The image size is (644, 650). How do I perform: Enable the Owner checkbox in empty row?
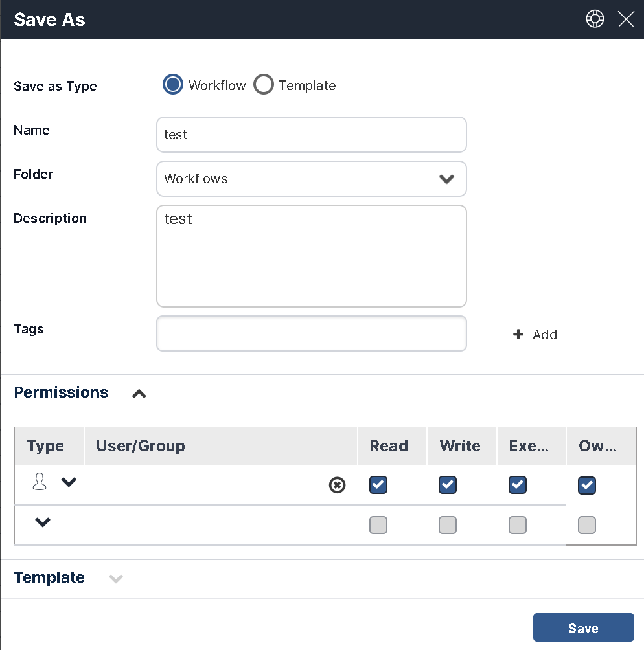587,525
